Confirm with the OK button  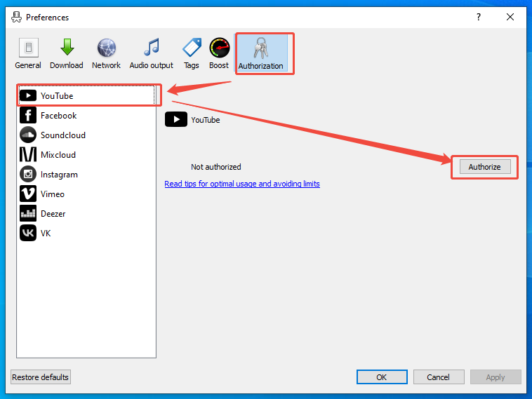382,377
